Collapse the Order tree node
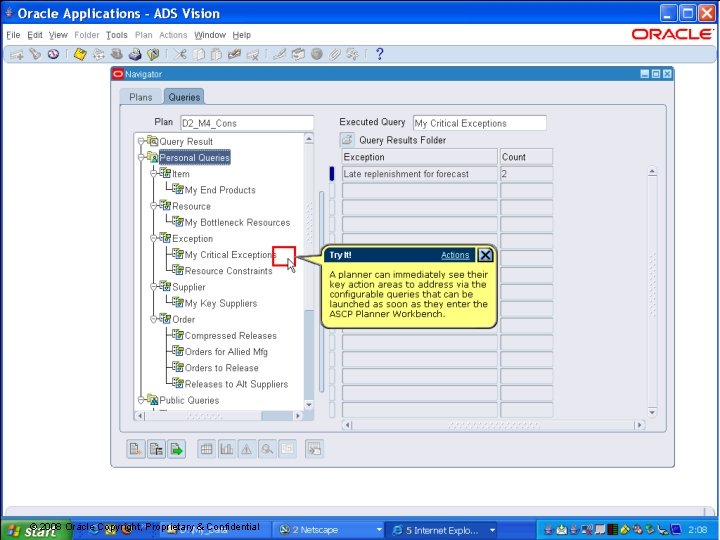 tap(154, 319)
